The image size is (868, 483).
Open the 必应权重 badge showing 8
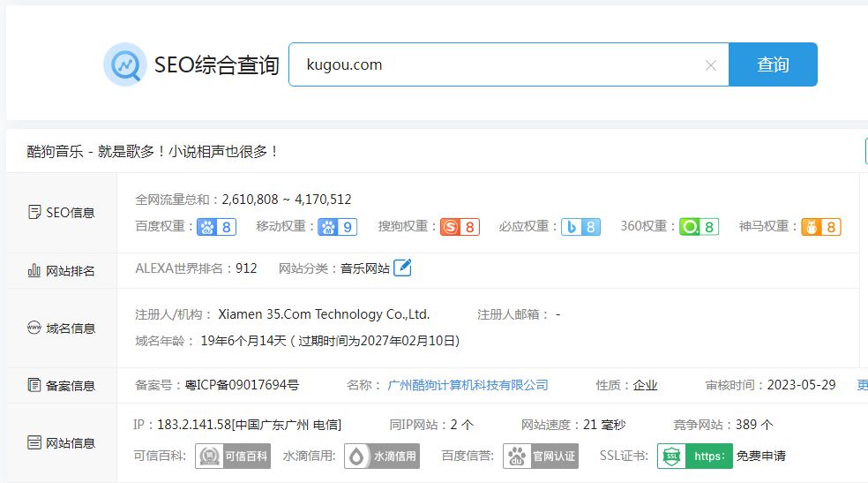click(x=580, y=227)
